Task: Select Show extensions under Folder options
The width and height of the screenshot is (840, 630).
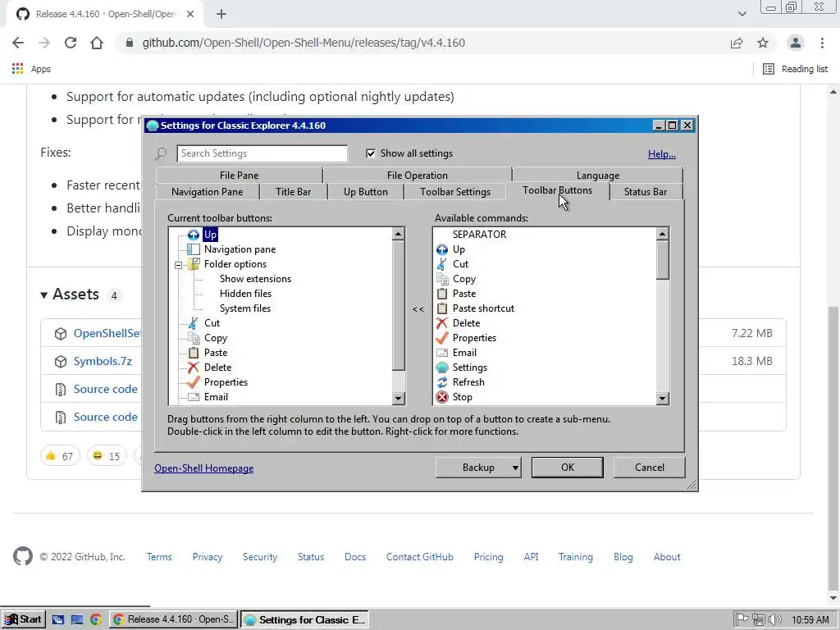Action: [256, 279]
